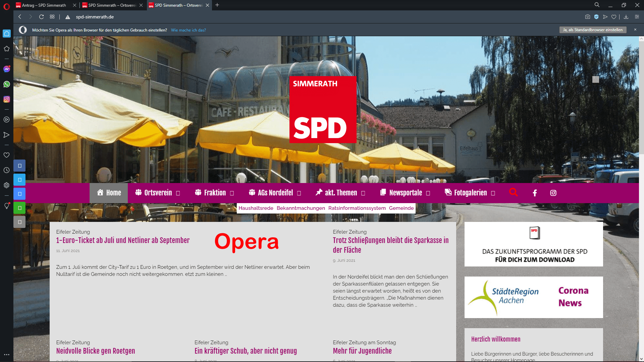Read '1-Euro-Ticket ab Juli' article
The height and width of the screenshot is (362, 644).
pos(123,240)
